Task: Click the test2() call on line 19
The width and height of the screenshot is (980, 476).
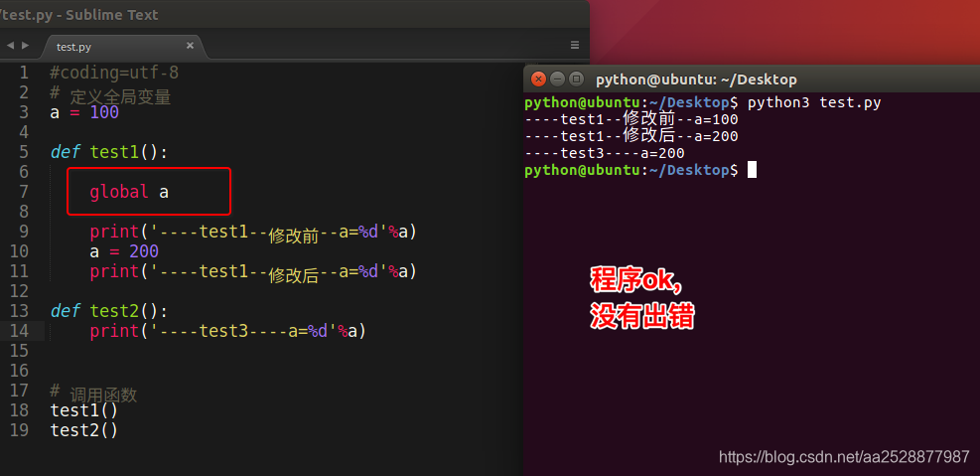Action: pyautogui.click(x=83, y=430)
